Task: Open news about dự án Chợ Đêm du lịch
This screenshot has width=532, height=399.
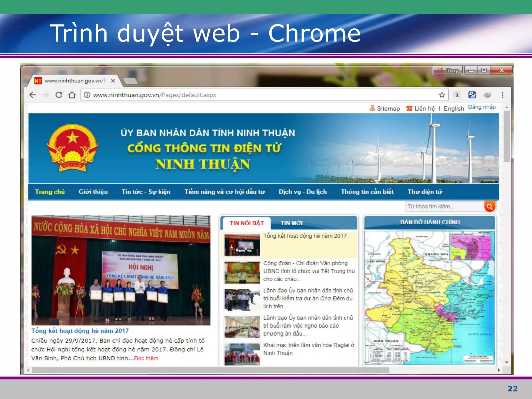Action: click(308, 298)
